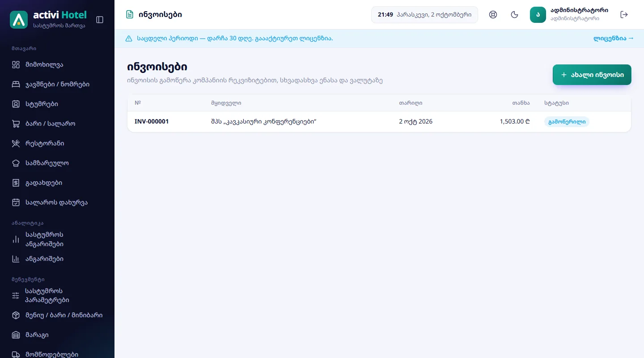The height and width of the screenshot is (358, 644).
Task: Click the სტატუსი column header
Action: coord(556,103)
